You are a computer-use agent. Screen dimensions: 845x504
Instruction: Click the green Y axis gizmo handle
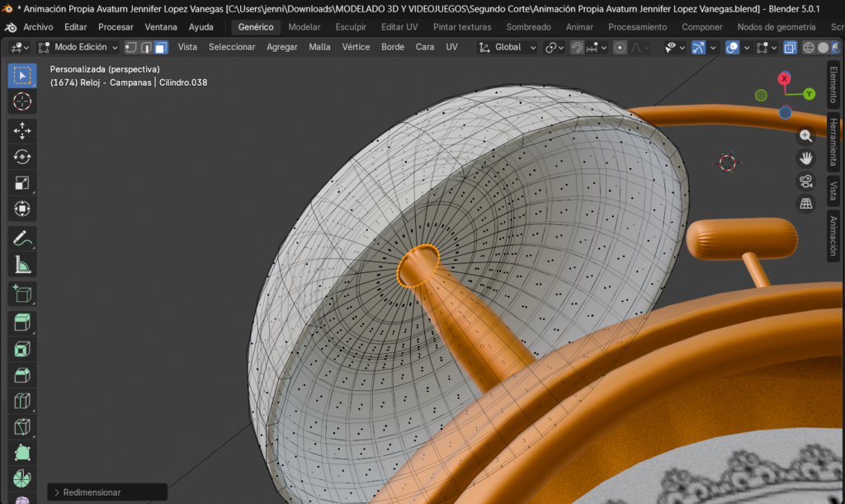coord(809,94)
